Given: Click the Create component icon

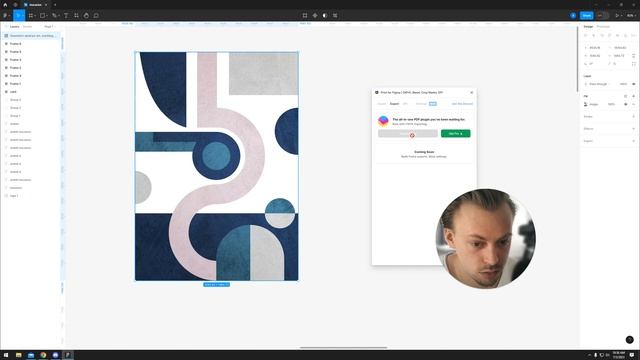Looking at the screenshot, I should [315, 16].
